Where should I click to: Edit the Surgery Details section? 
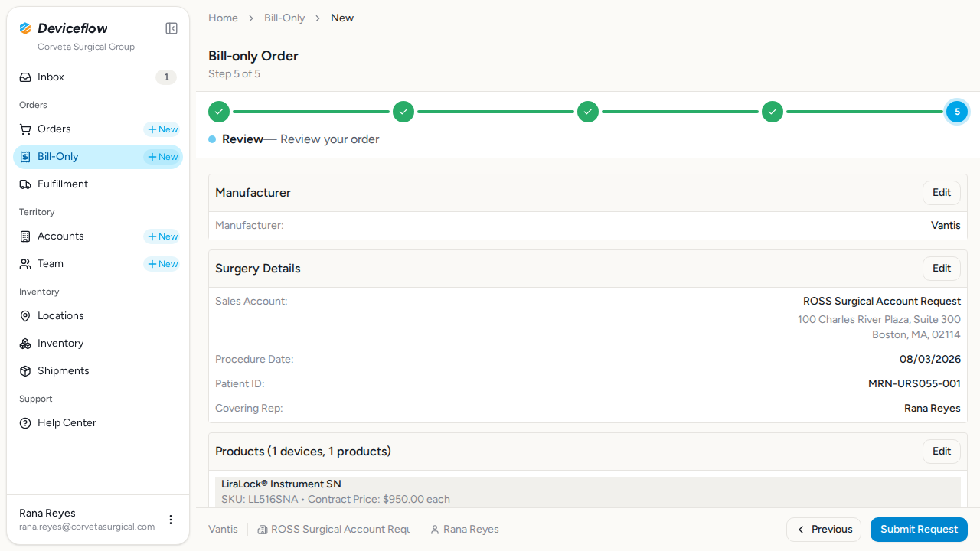coord(942,269)
